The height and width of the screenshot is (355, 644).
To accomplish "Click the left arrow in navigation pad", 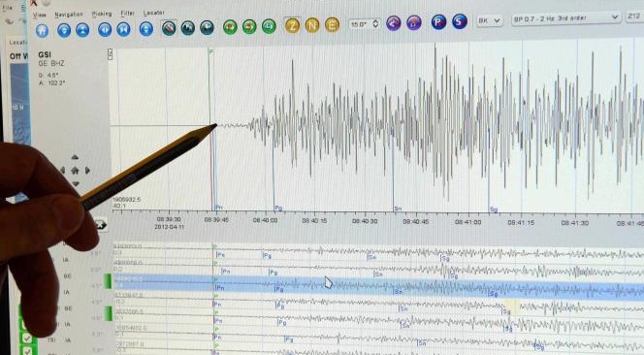I will (62, 170).
